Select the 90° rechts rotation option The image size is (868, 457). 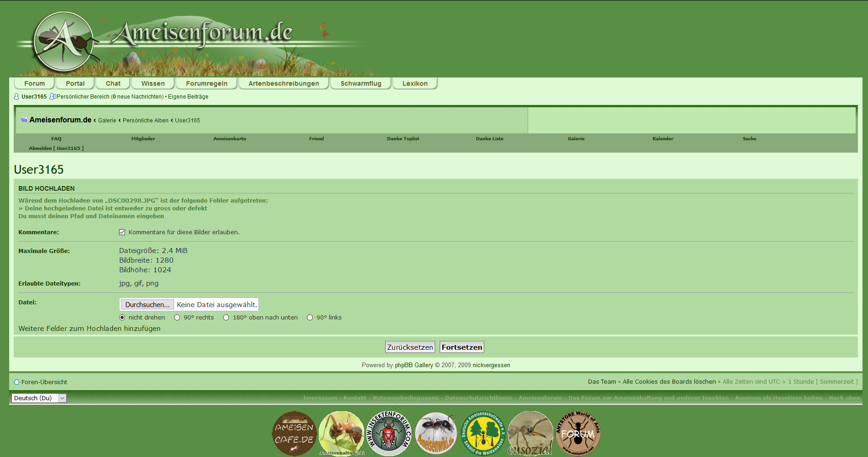pyautogui.click(x=177, y=318)
